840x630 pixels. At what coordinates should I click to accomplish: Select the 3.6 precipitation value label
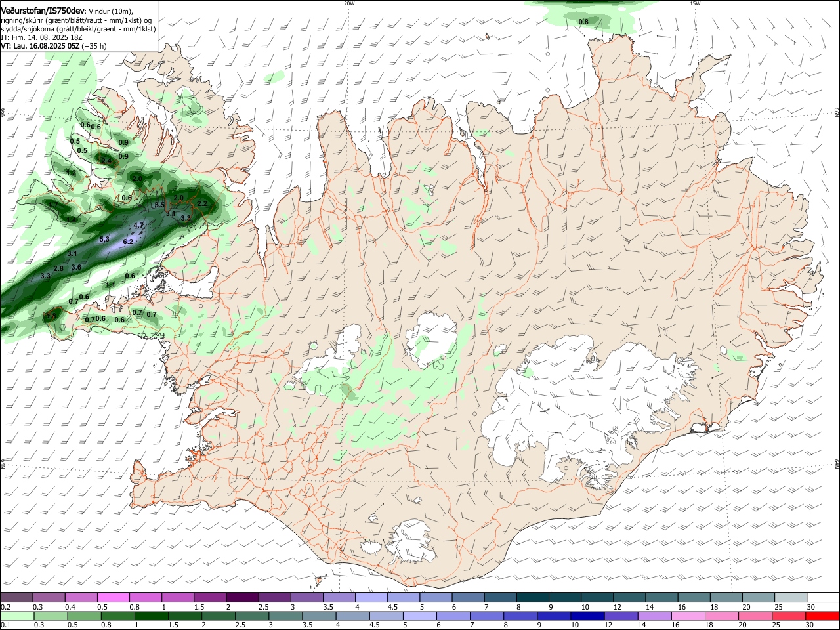76,268
